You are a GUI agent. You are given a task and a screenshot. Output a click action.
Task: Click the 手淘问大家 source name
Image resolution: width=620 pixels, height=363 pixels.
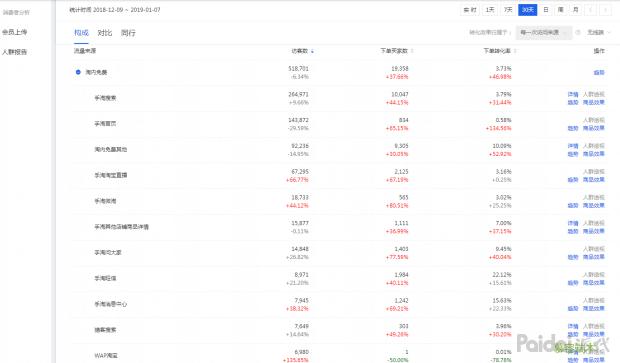(108, 252)
